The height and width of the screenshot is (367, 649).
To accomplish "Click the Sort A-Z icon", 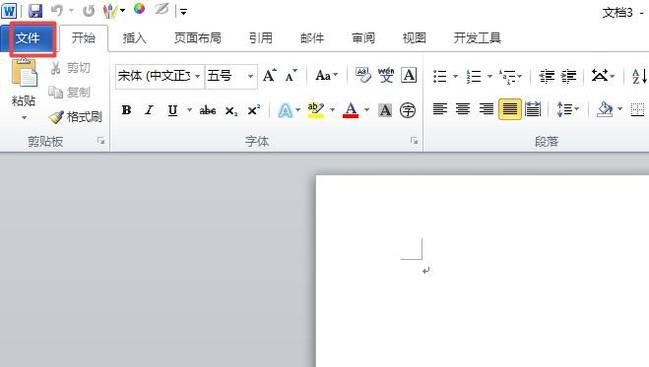I will click(639, 76).
